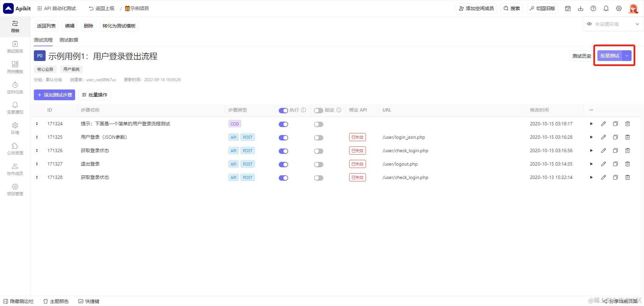Click the 删除 button
The width and height of the screenshot is (644, 306).
[x=89, y=26]
